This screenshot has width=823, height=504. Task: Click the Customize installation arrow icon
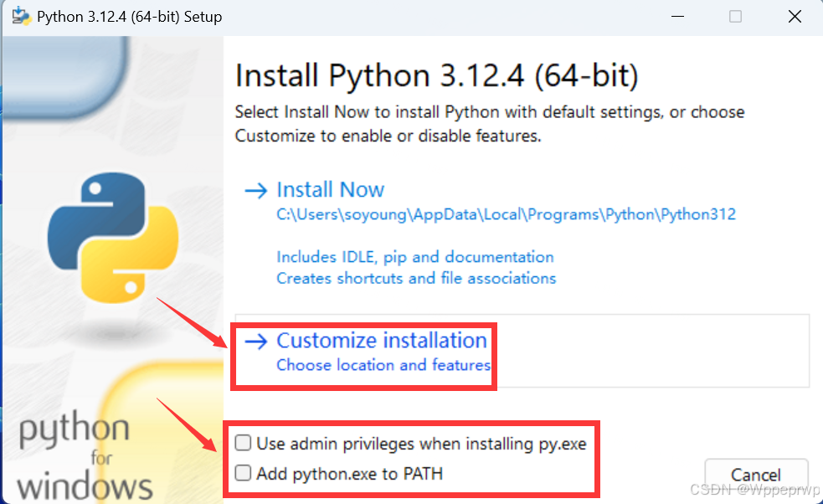tap(256, 342)
